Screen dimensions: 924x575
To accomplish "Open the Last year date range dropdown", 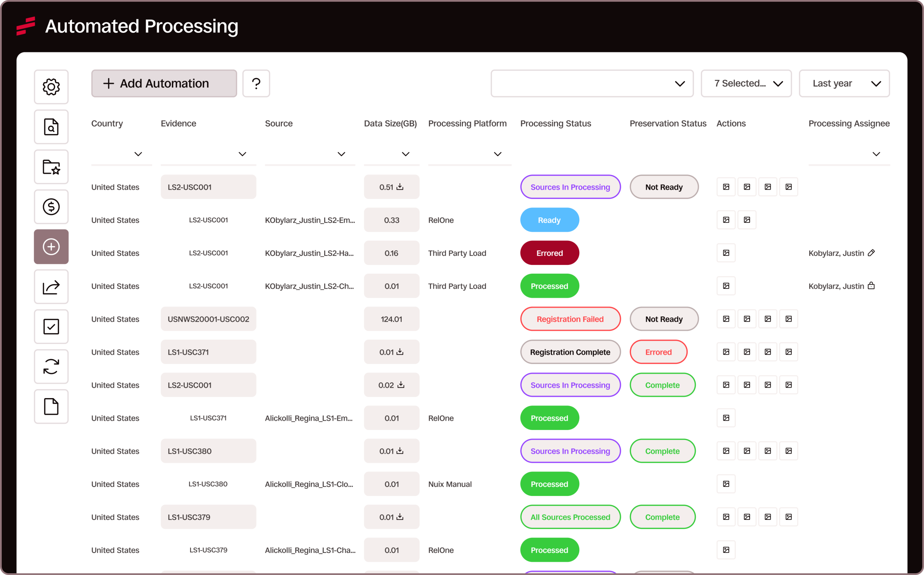I will [x=844, y=83].
